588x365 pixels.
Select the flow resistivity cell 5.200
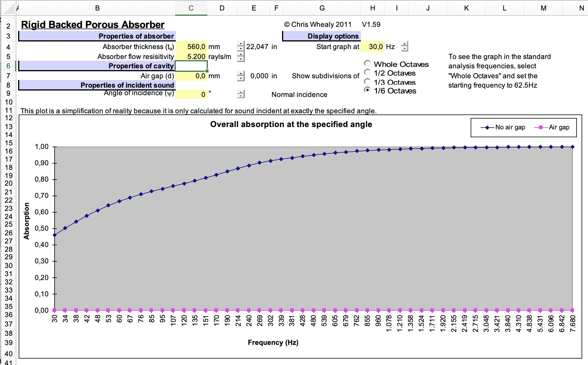tap(191, 56)
